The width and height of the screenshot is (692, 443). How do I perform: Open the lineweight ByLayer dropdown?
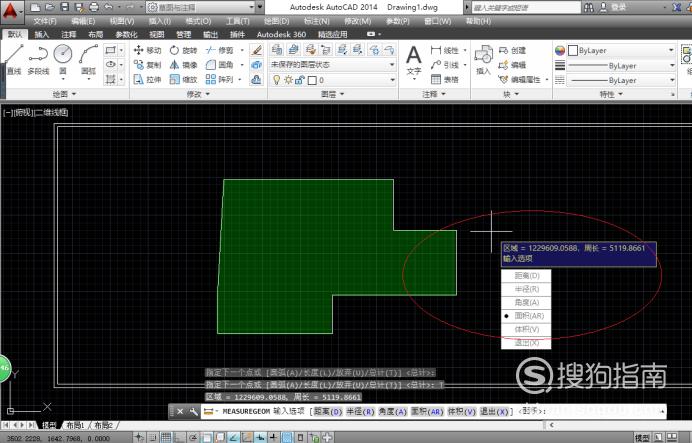pyautogui.click(x=621, y=65)
